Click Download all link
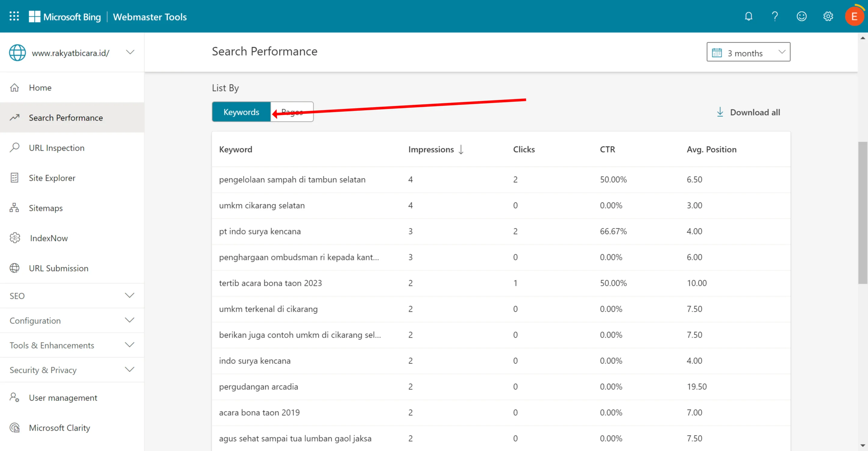The width and height of the screenshot is (868, 451). [x=748, y=112]
